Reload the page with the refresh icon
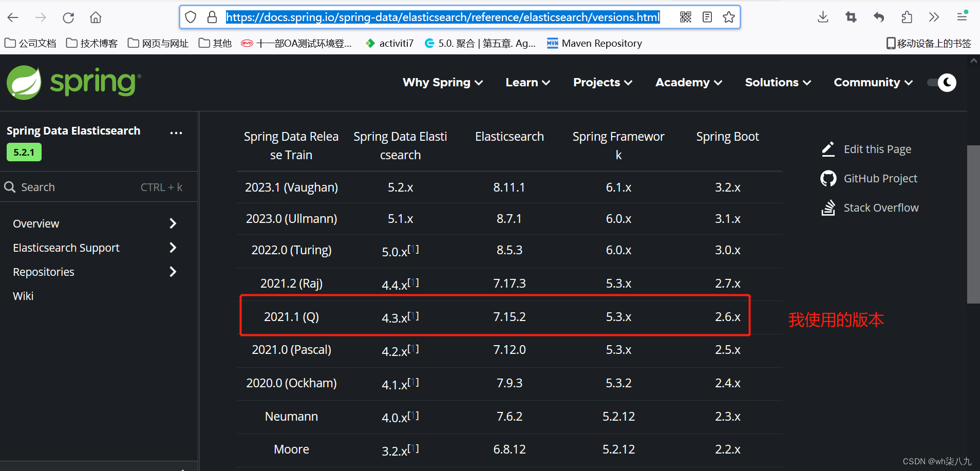 coord(68,17)
